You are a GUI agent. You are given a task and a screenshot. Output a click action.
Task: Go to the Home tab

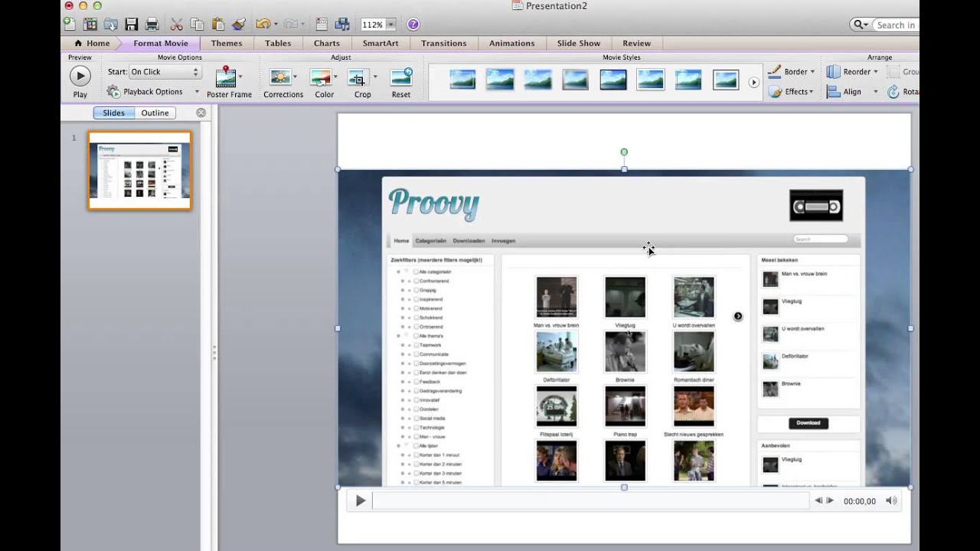click(x=92, y=44)
